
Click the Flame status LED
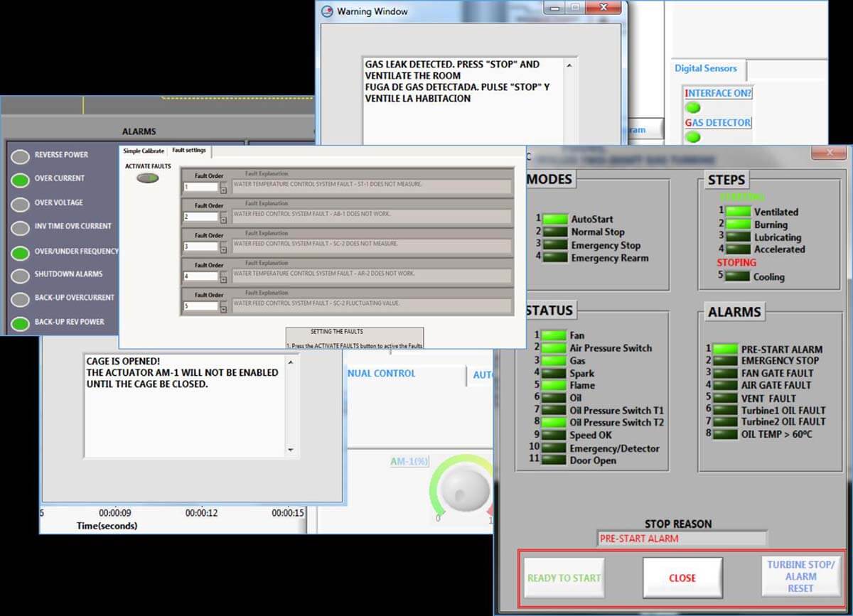click(x=554, y=384)
